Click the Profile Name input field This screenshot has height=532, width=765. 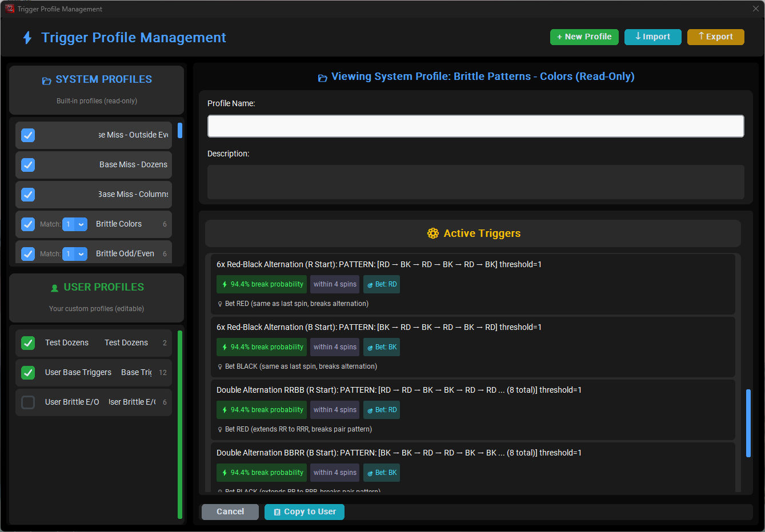(x=475, y=126)
